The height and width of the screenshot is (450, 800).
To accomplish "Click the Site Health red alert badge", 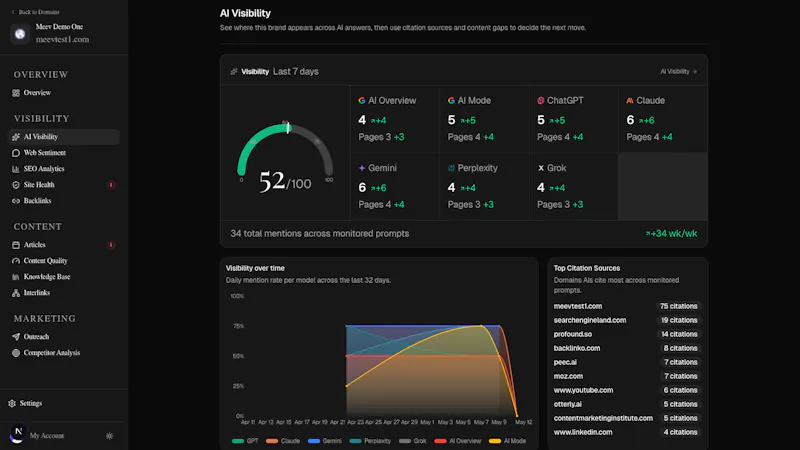I will (111, 185).
